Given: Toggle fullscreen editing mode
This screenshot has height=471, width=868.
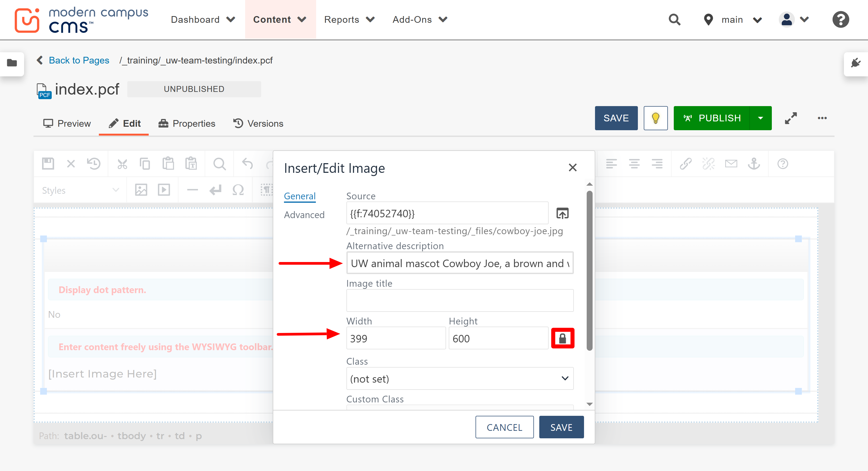Looking at the screenshot, I should [x=791, y=118].
